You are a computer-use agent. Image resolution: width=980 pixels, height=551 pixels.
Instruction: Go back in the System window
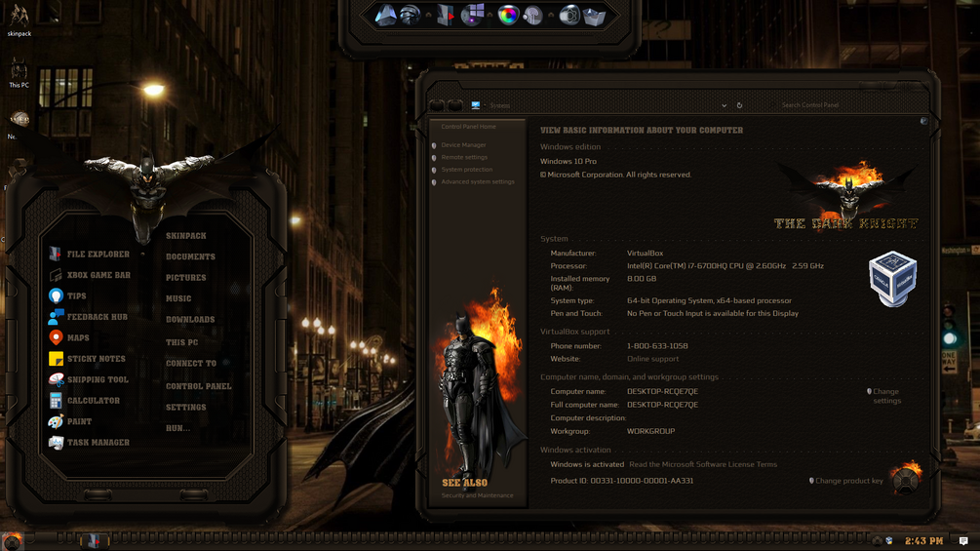[x=438, y=105]
